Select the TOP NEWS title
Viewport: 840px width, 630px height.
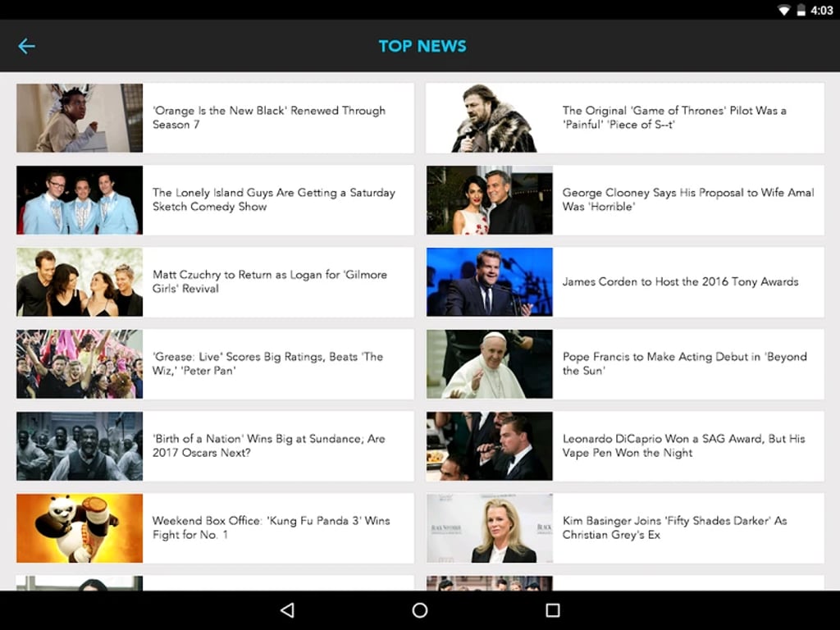422,46
